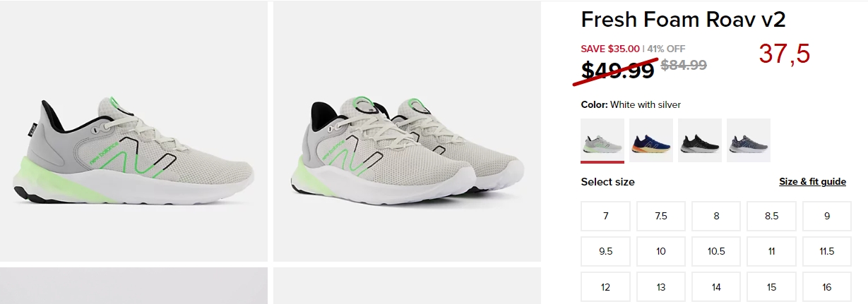Open the Size & fit guide

[x=812, y=181]
